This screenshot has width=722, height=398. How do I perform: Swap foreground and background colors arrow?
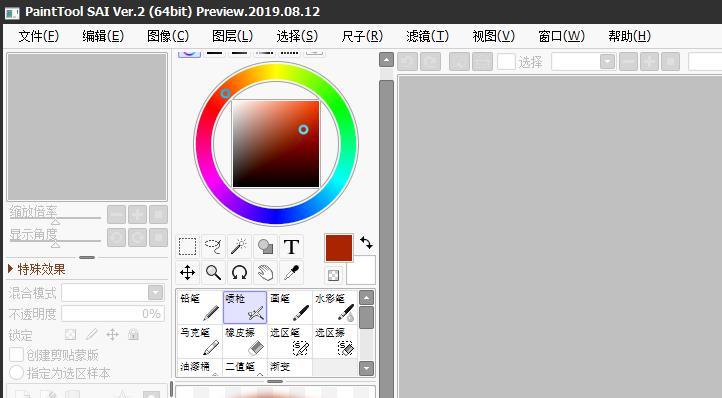click(x=367, y=243)
